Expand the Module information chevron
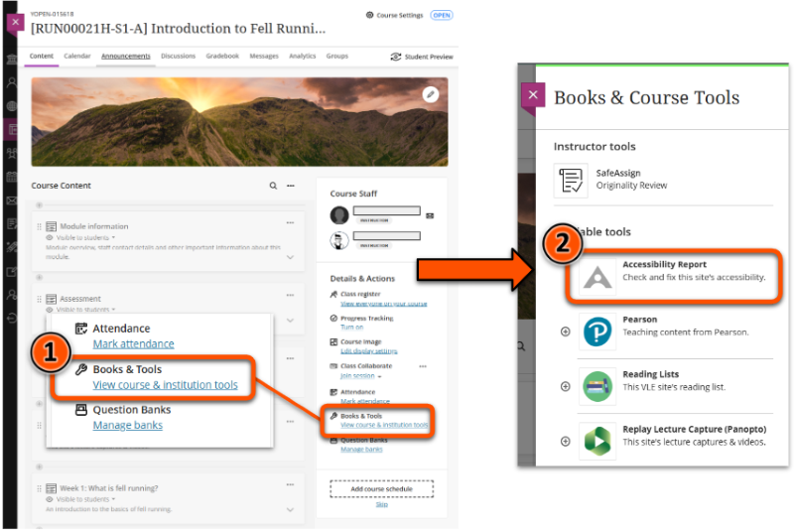 (x=290, y=257)
